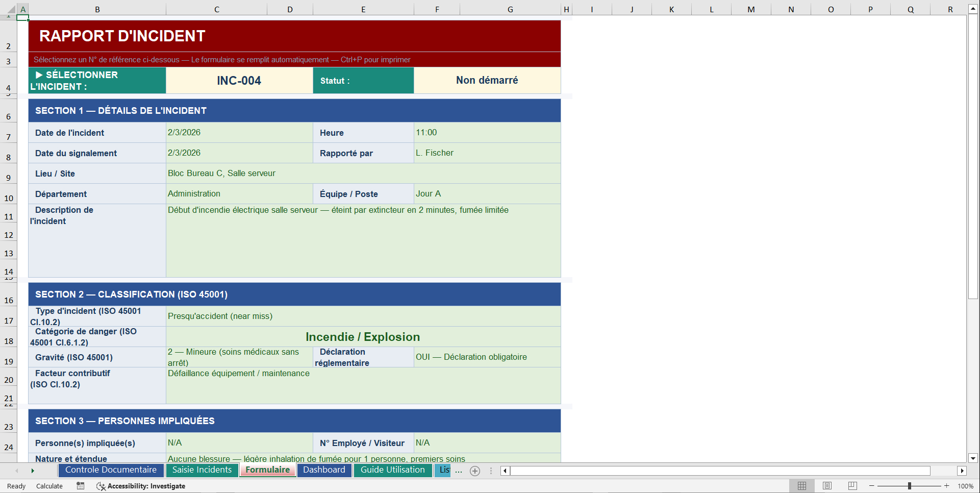Viewport: 980px width, 493px height.
Task: Click the macro recording status bar icon
Action: (x=80, y=486)
